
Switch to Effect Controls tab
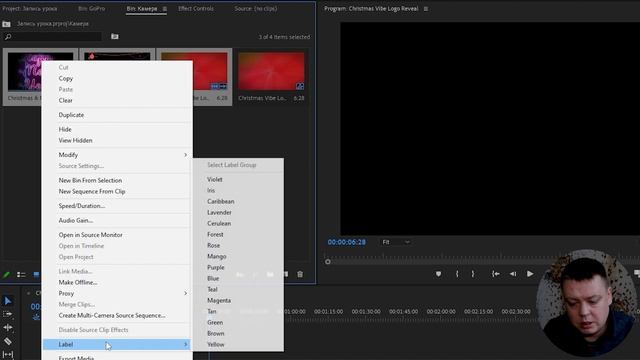click(196, 9)
